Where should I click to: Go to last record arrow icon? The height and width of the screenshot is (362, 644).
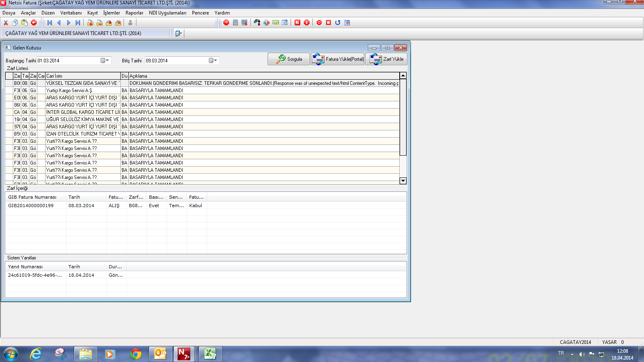pos(78,23)
